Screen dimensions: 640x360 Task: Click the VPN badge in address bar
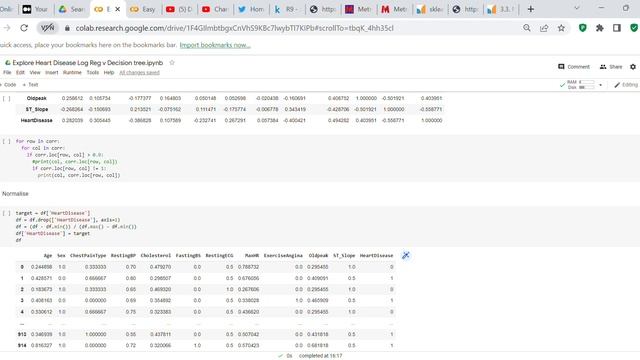pos(47,28)
